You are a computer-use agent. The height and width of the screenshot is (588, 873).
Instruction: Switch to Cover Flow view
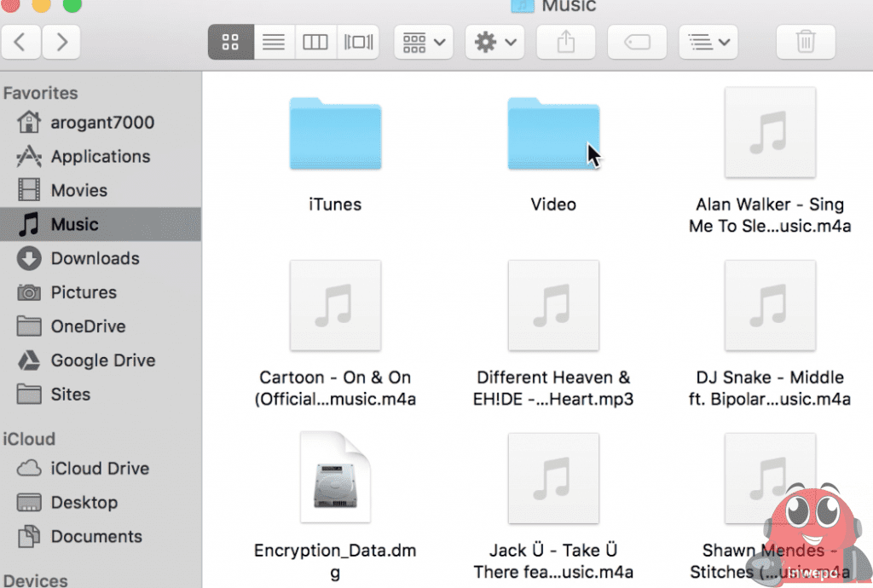point(358,42)
